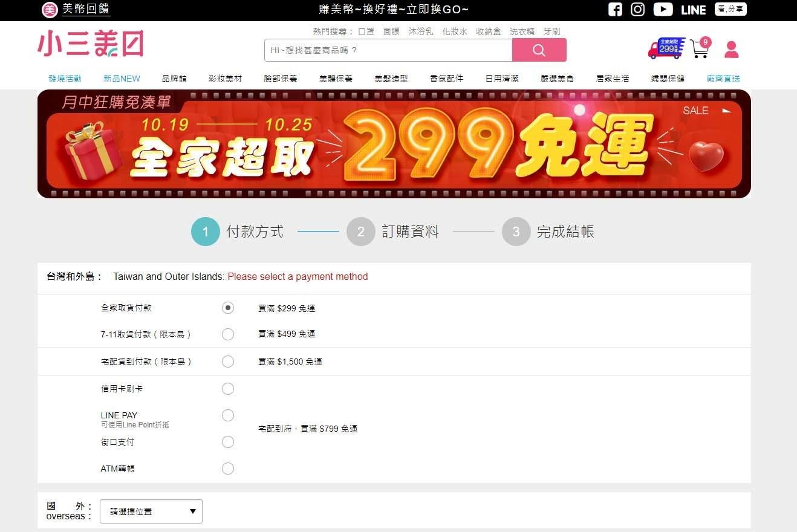
Task: Choose the LINE PAY radio button
Action: [227, 415]
